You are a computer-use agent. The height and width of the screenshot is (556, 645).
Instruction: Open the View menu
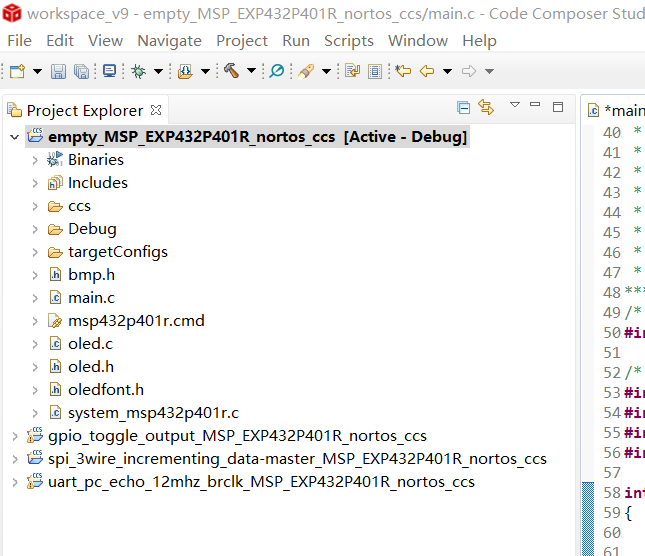tap(105, 41)
